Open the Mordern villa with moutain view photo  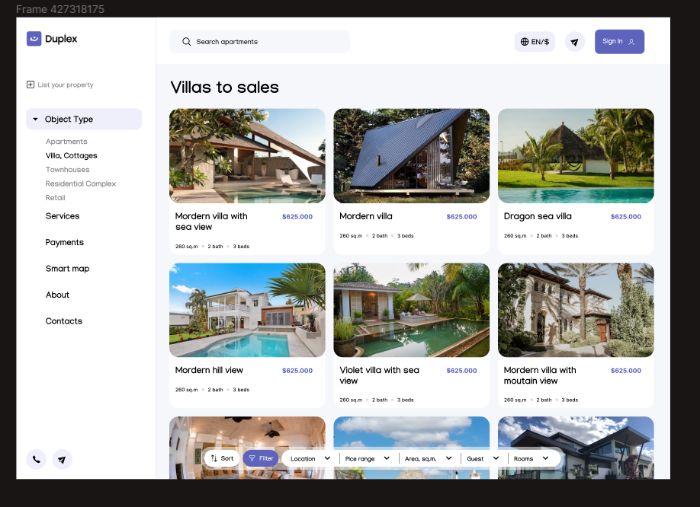pyautogui.click(x=576, y=310)
